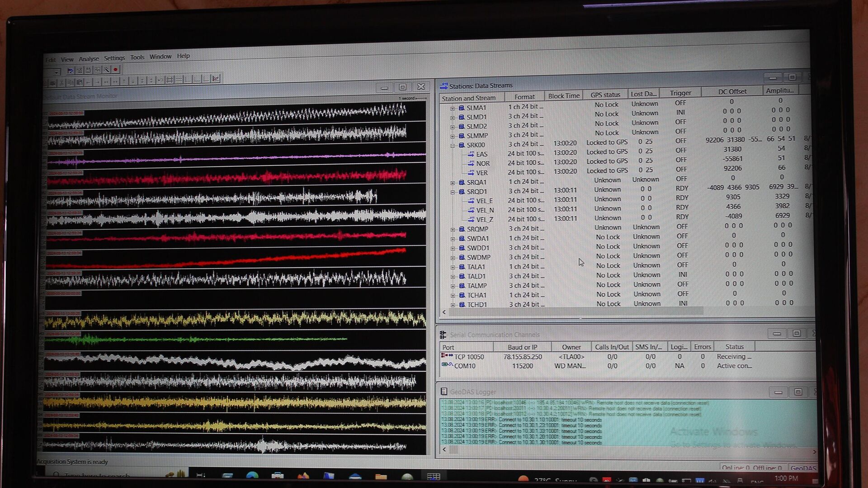Viewport: 868px width, 488px height.
Task: Collapse the SRQD1 station node
Action: [x=453, y=192]
